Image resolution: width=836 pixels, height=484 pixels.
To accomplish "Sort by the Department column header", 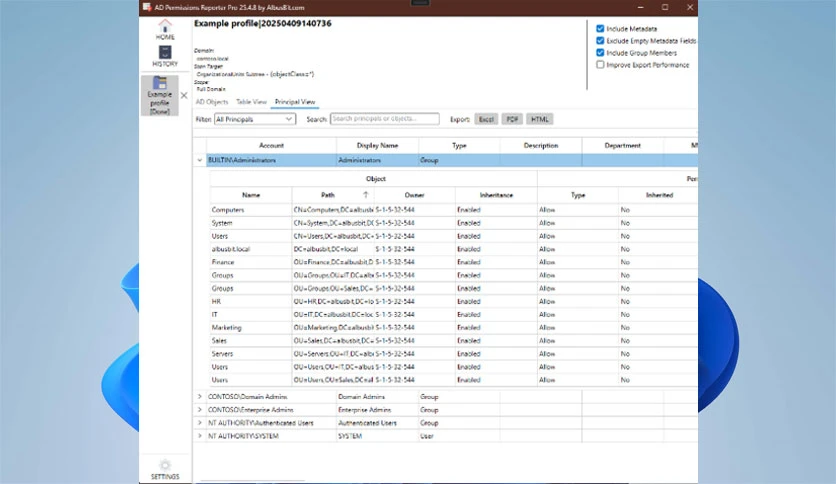I will pos(623,145).
